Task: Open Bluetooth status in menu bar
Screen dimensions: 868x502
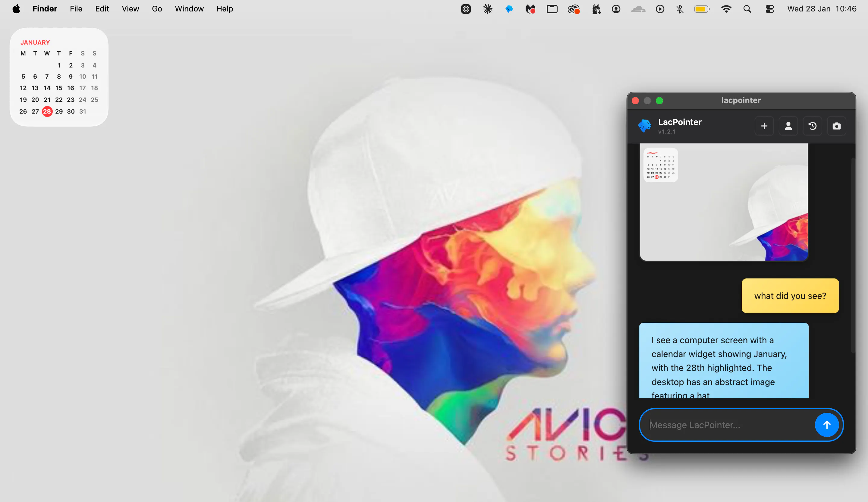Action: [x=680, y=9]
